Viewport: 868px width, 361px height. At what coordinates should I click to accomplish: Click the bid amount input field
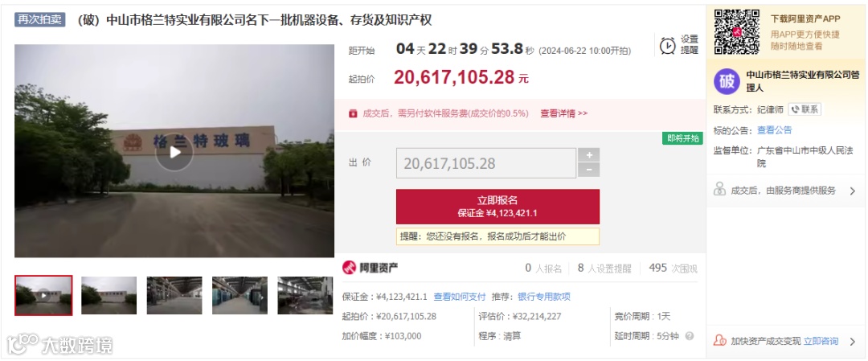[486, 163]
